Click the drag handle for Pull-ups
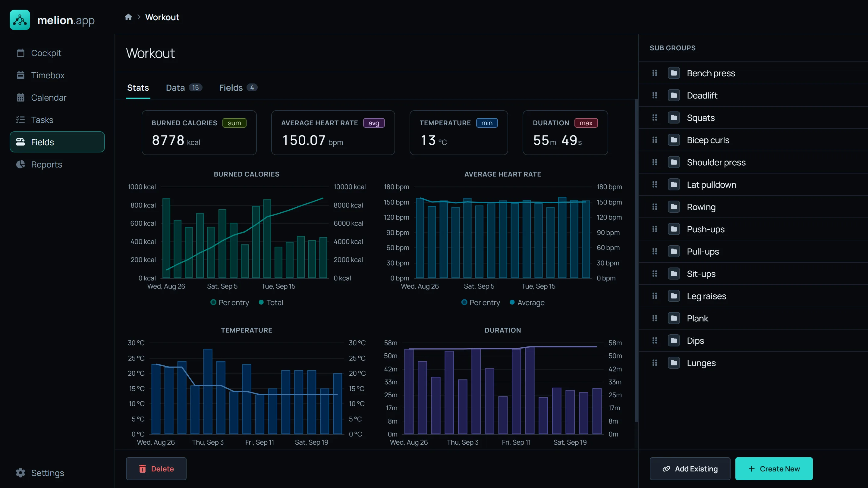 654,251
